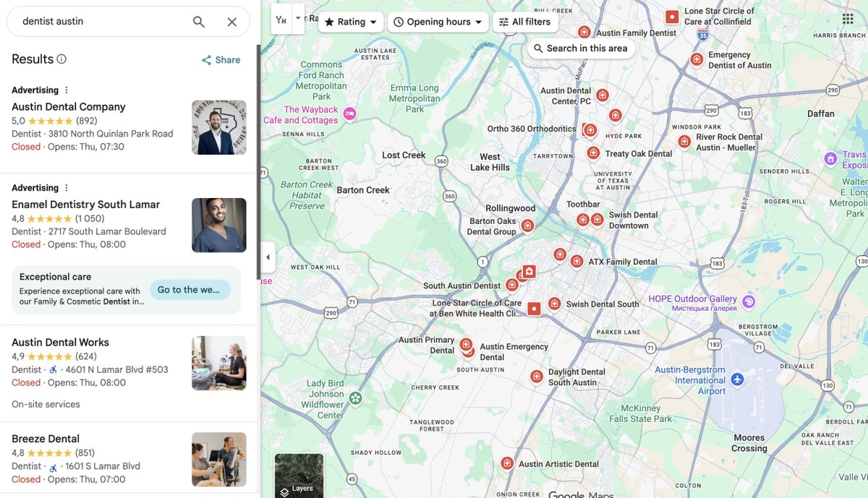This screenshot has width=868, height=498.
Task: Open the Rating filter dropdown
Action: tap(351, 22)
